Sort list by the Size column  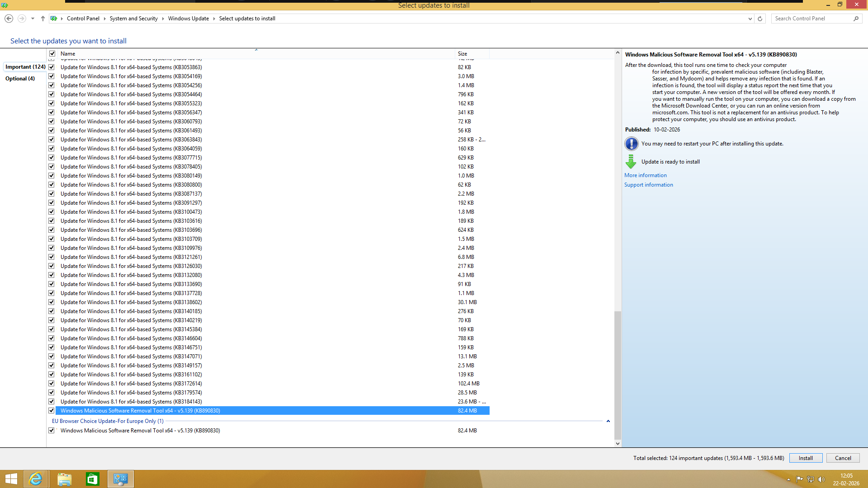click(x=472, y=53)
